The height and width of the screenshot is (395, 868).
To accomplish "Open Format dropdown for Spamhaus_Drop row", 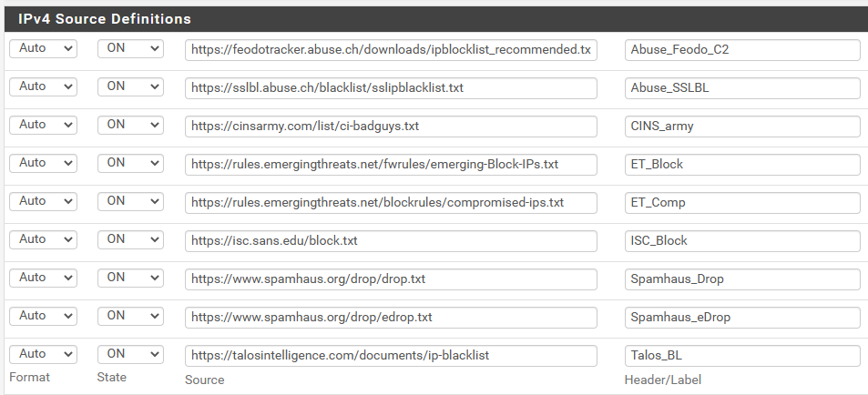I will (43, 278).
